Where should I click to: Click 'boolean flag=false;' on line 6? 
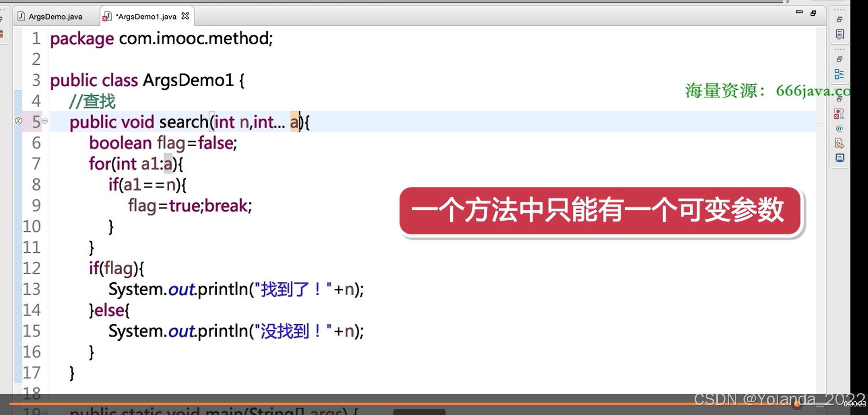point(163,143)
